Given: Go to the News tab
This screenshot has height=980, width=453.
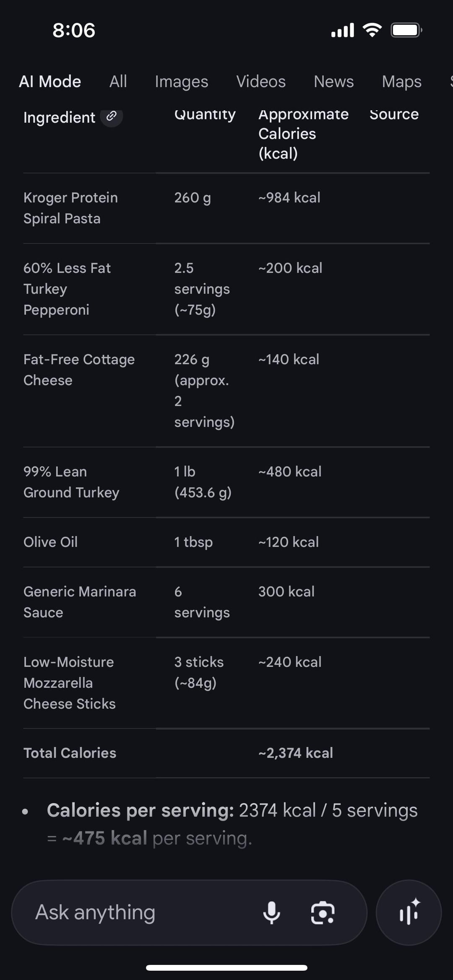Looking at the screenshot, I should tap(333, 81).
